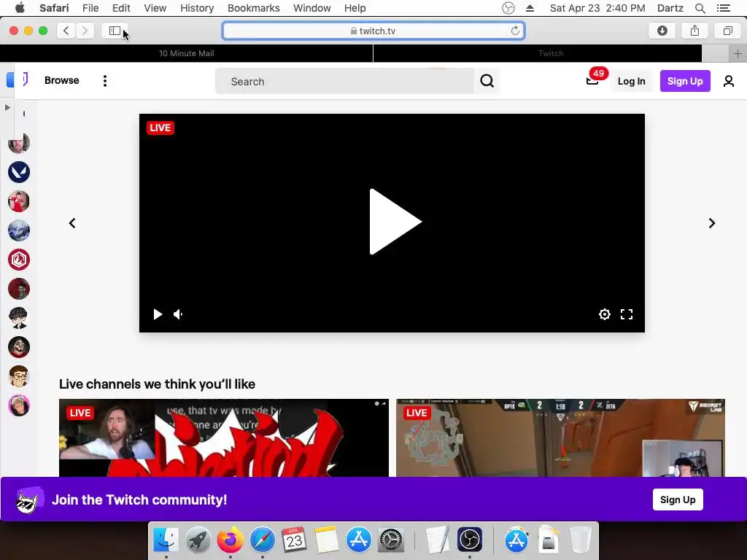The height and width of the screenshot is (560, 747).
Task: Click Sign Up in the community banner
Action: pyautogui.click(x=678, y=499)
